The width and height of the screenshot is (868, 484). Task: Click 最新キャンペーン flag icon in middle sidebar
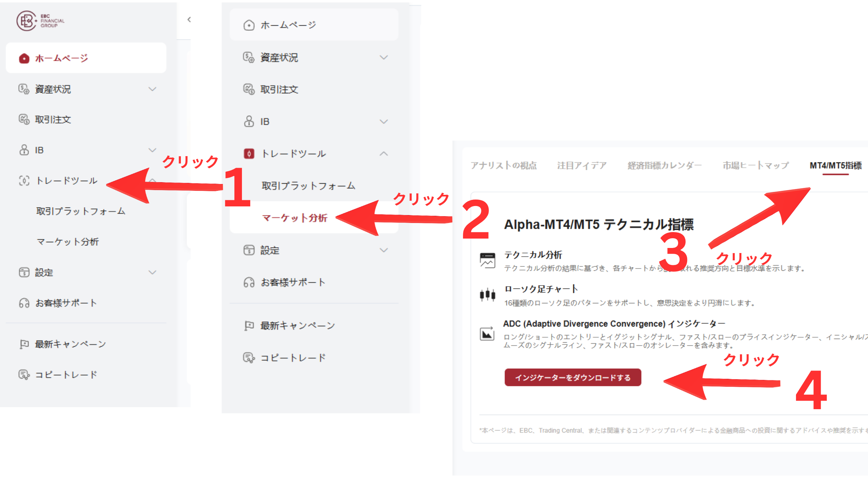coord(249,325)
